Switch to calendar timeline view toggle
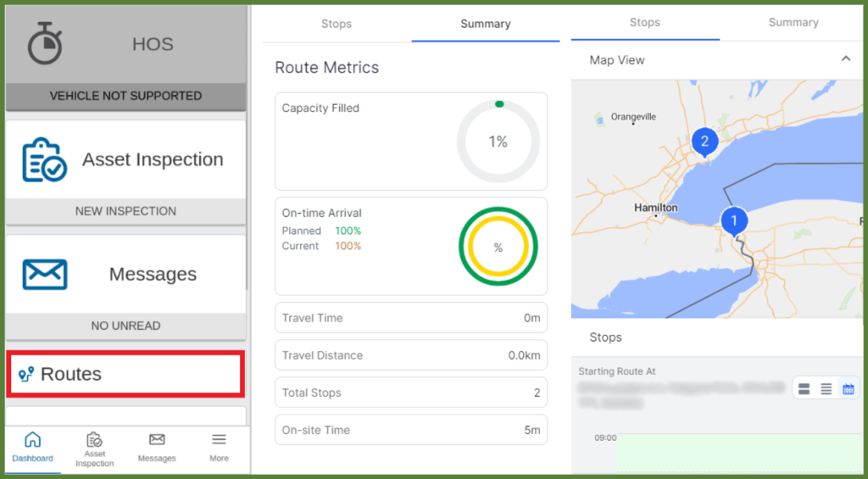 (x=848, y=389)
